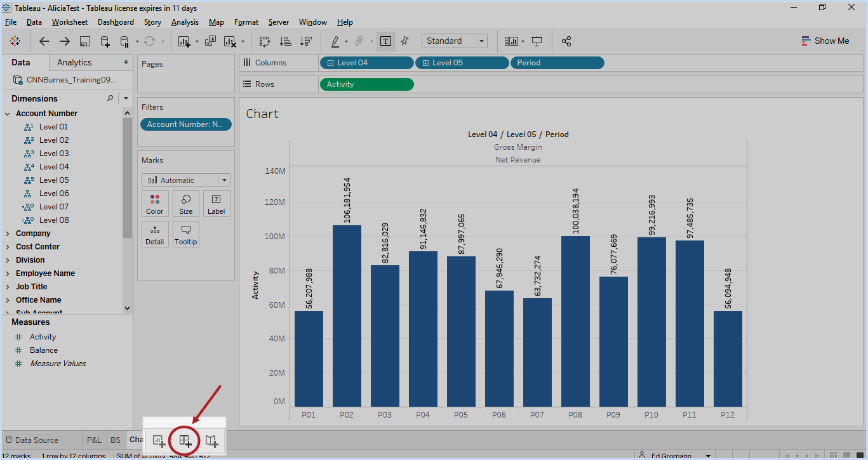Screen dimensions: 868x460
Task: Expand the Level 05 pill in Columns
Action: click(x=426, y=63)
